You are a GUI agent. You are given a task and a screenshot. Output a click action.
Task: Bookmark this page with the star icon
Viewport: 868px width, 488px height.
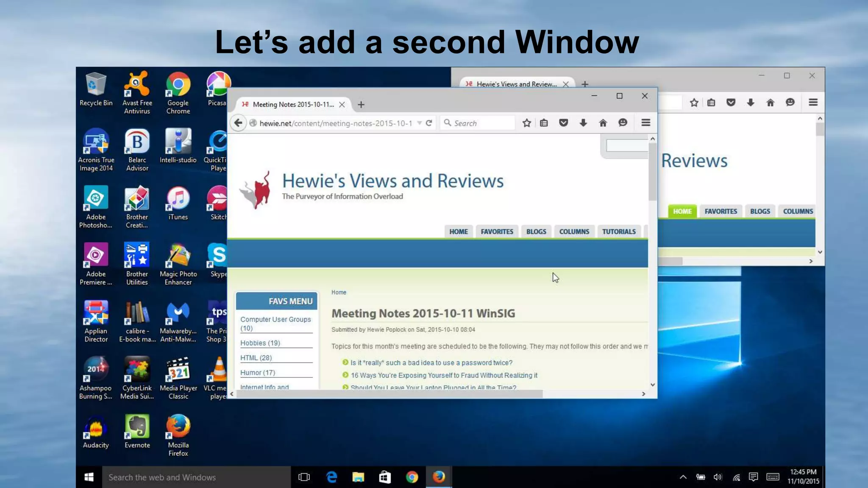[526, 123]
